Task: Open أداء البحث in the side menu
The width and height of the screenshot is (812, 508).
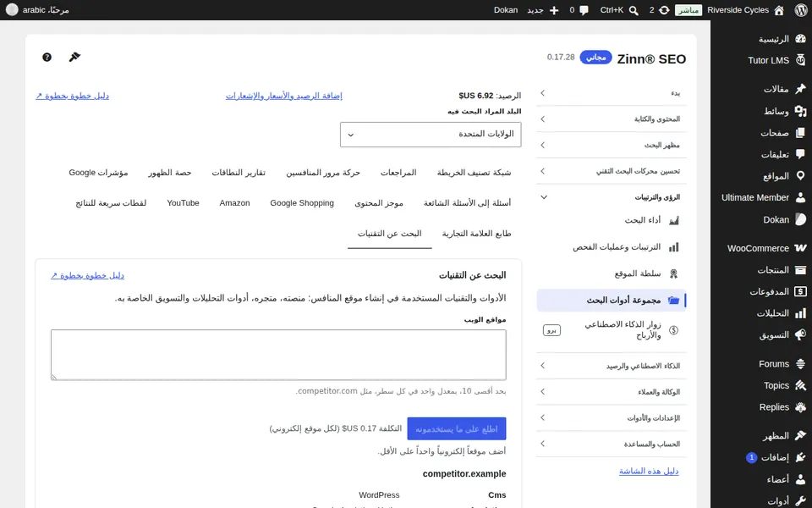Action: (612, 220)
